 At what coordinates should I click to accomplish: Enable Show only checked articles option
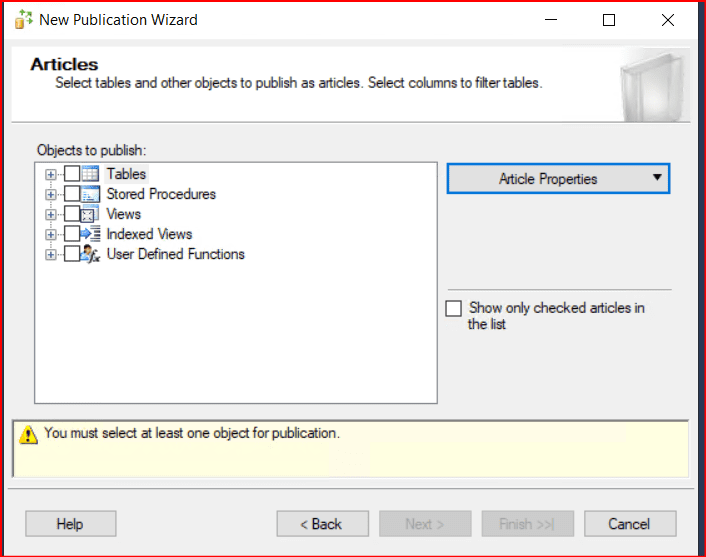click(454, 309)
